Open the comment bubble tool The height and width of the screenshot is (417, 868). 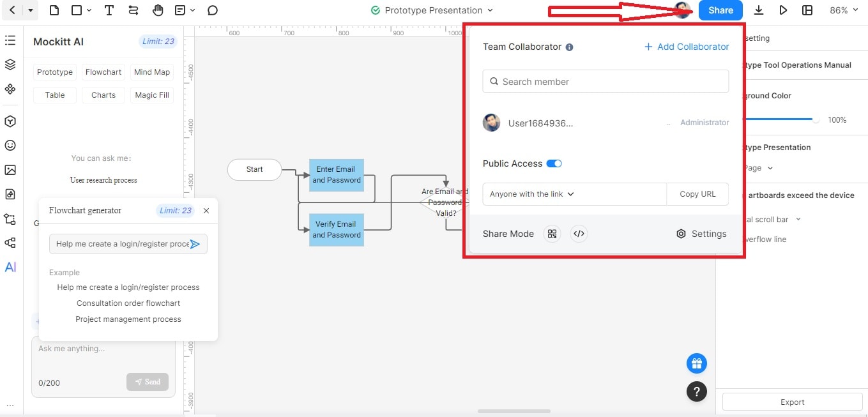(213, 10)
